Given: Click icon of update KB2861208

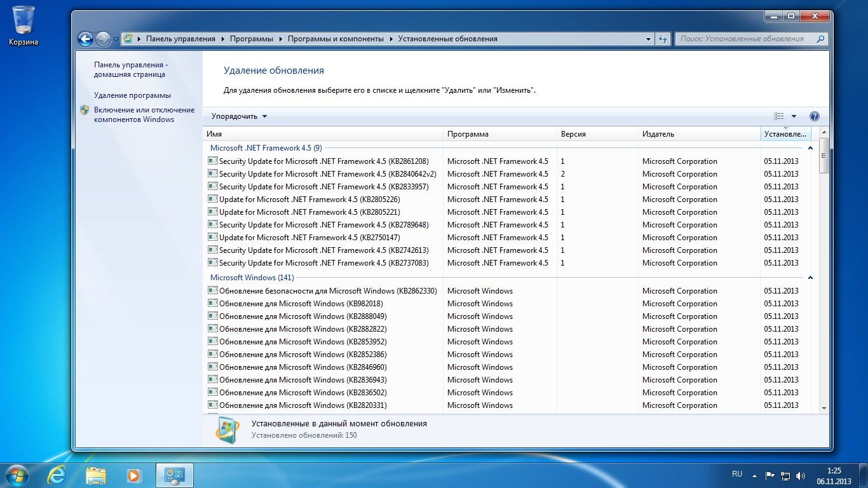Looking at the screenshot, I should (x=213, y=161).
